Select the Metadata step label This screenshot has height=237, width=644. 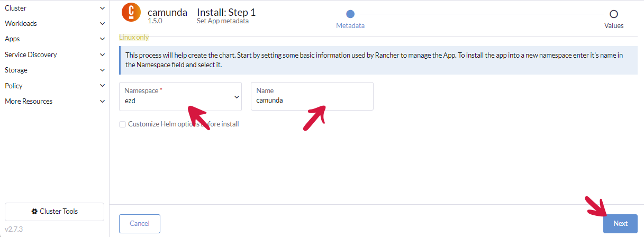tap(350, 25)
